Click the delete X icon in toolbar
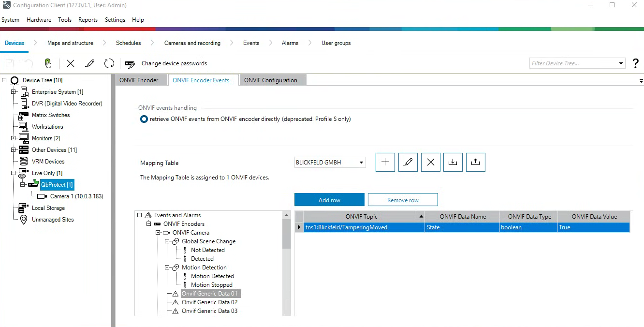The width and height of the screenshot is (644, 327). (x=71, y=63)
